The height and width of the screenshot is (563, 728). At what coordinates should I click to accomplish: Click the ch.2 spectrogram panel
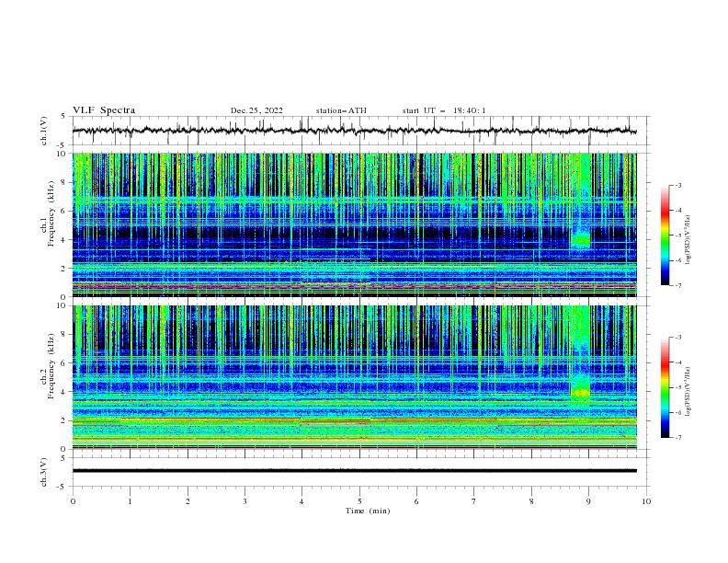355,377
